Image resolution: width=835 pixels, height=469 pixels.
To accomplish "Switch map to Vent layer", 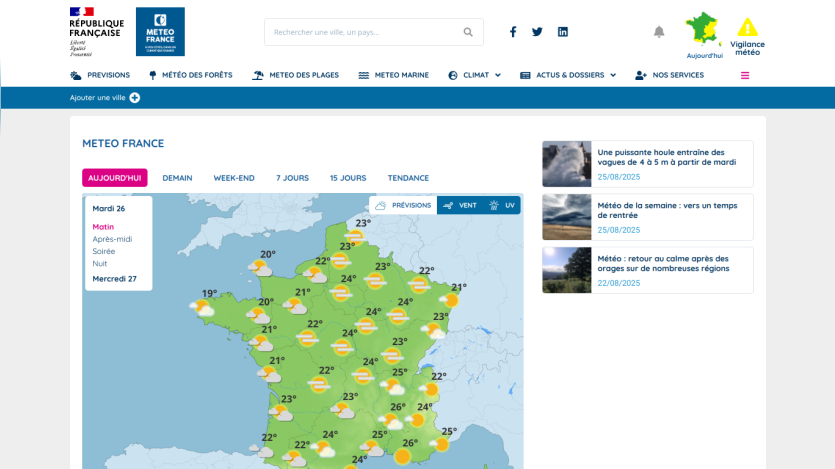I will pos(460,205).
